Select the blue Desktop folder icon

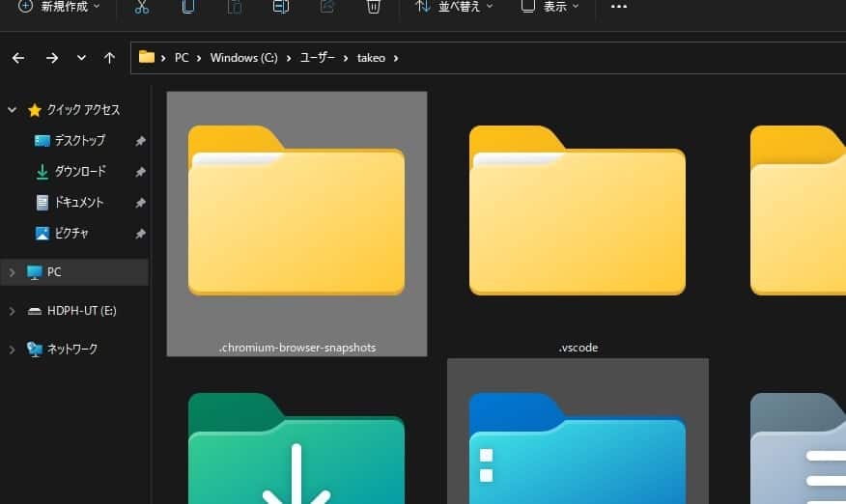pyautogui.click(x=578, y=448)
